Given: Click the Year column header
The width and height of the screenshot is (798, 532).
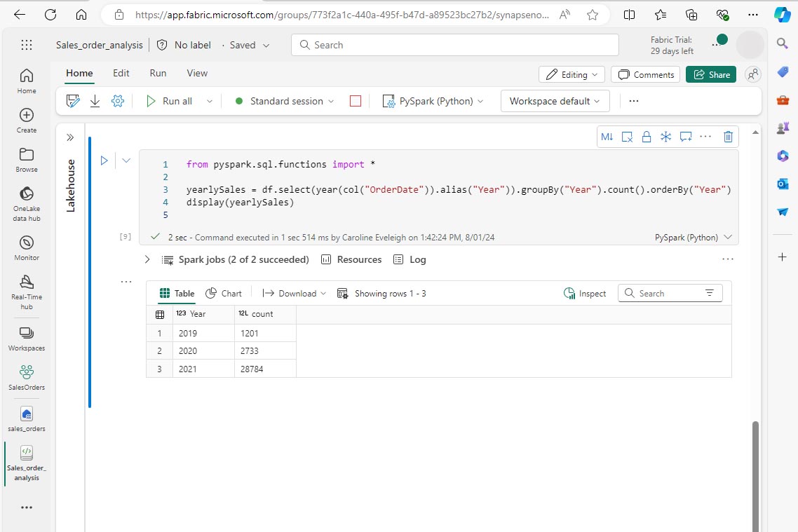Looking at the screenshot, I should [x=203, y=314].
